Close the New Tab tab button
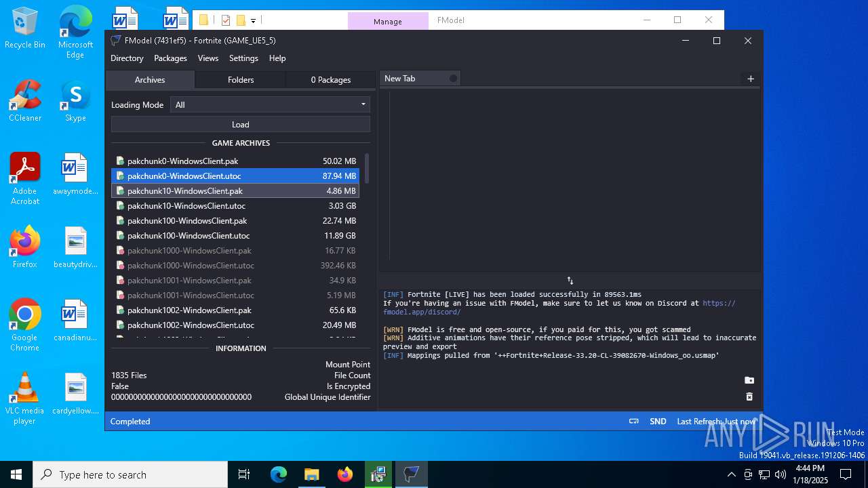Image resolution: width=868 pixels, height=488 pixels. point(453,79)
